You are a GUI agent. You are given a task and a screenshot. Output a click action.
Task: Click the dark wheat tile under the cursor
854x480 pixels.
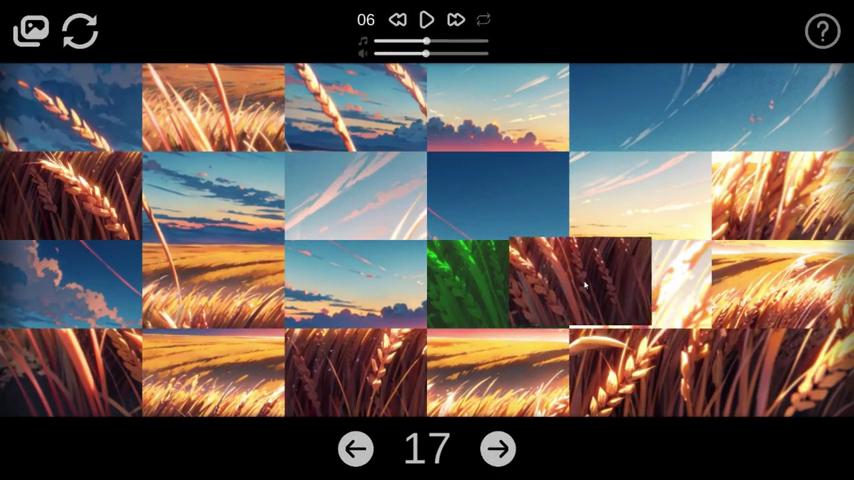(x=580, y=281)
